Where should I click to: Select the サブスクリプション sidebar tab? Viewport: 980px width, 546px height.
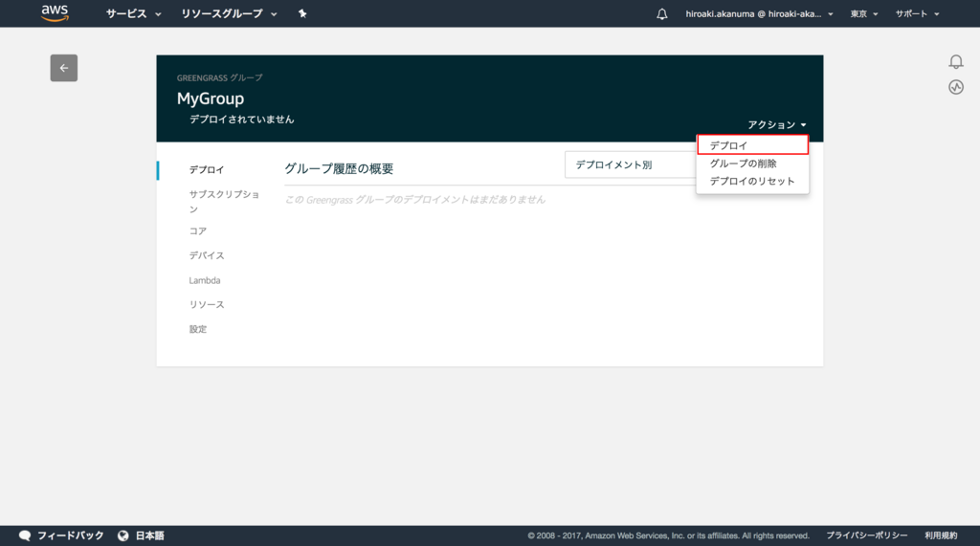click(224, 201)
